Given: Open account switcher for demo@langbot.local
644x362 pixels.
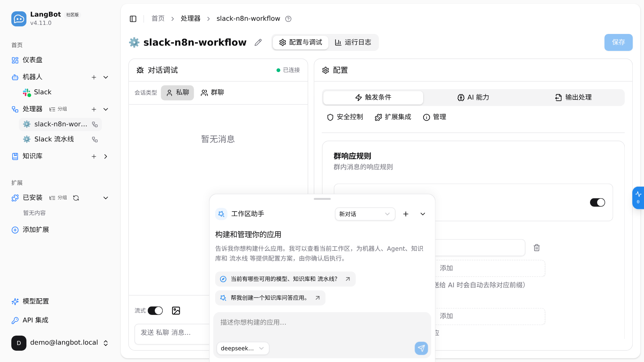Looking at the screenshot, I should coord(60,343).
